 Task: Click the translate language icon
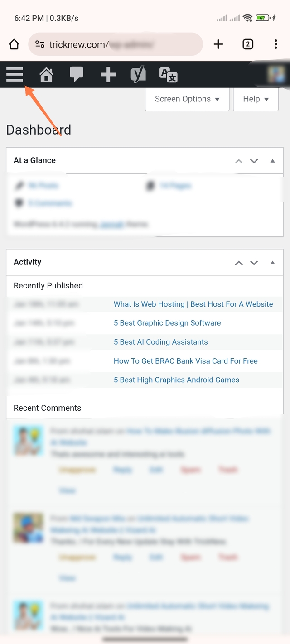point(168,75)
